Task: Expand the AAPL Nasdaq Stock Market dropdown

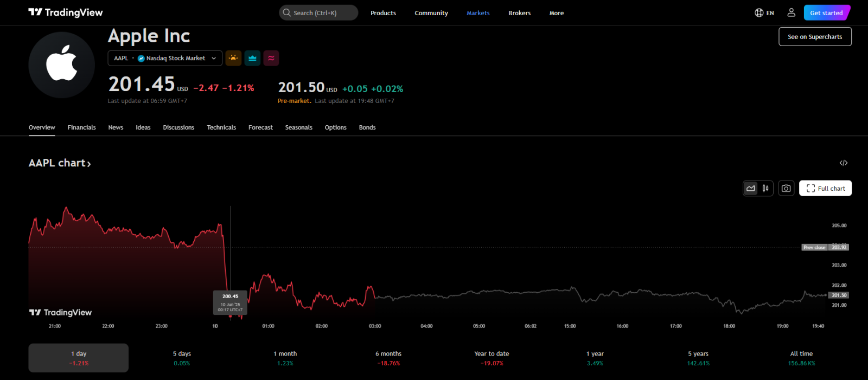Action: click(165, 58)
